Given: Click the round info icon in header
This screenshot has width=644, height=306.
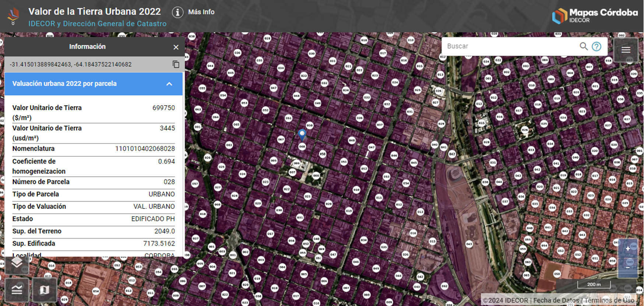Looking at the screenshot, I should [177, 12].
